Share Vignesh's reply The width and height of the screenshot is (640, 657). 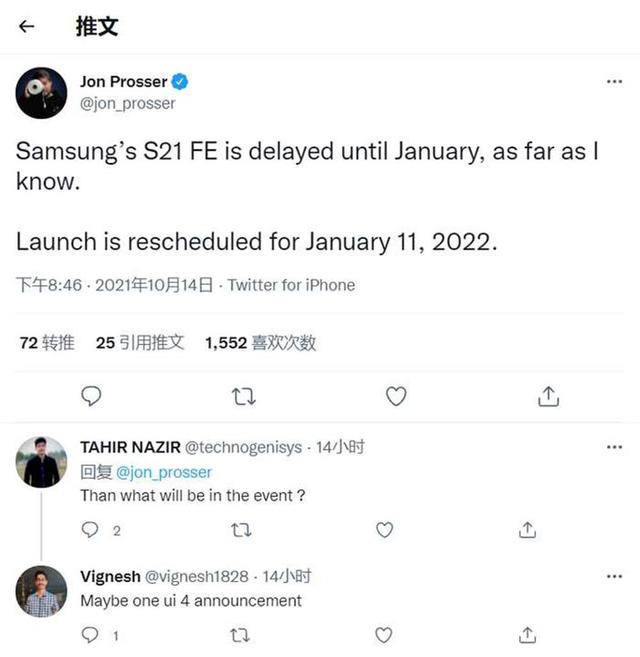529,635
